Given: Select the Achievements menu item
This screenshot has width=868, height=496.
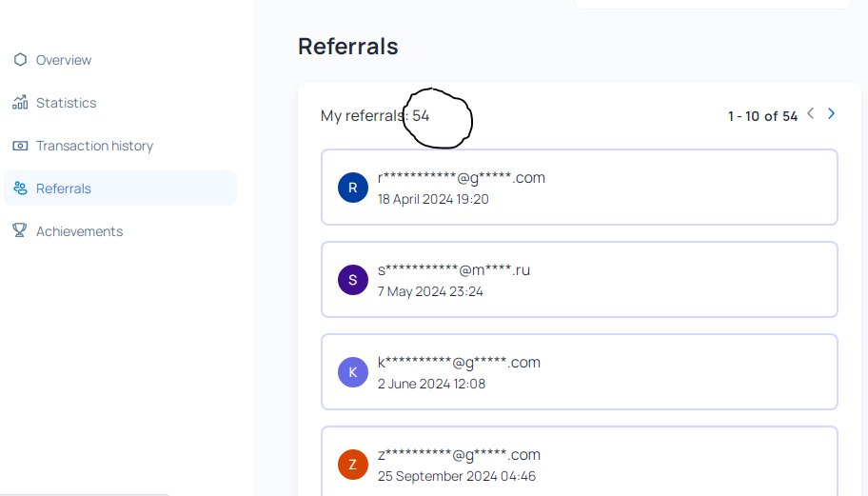Looking at the screenshot, I should coord(79,231).
